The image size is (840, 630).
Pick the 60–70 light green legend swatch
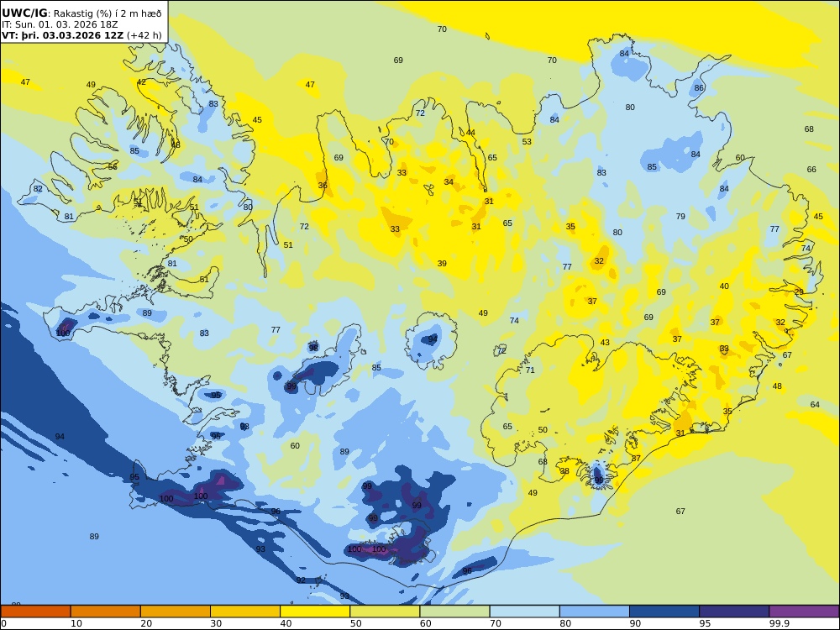click(454, 612)
